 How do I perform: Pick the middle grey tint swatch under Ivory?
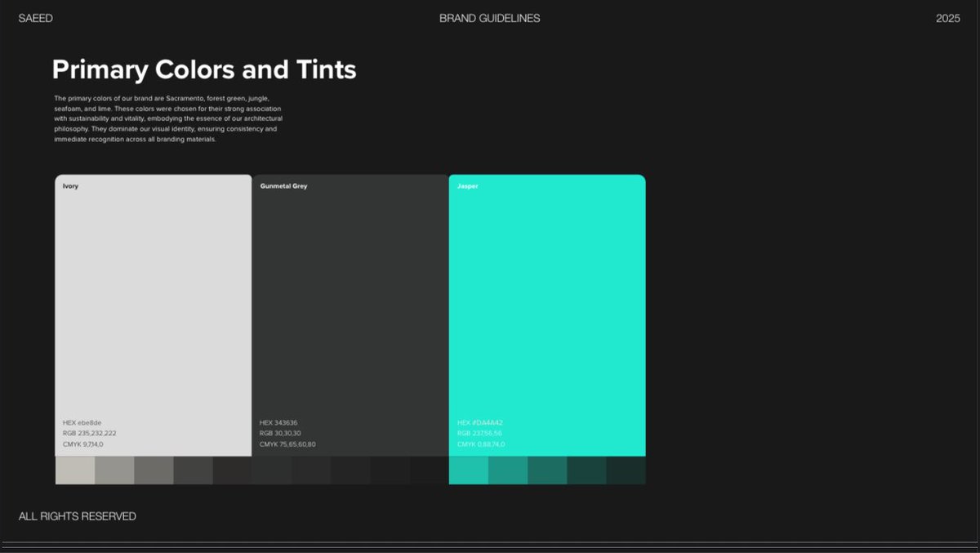[x=154, y=470]
